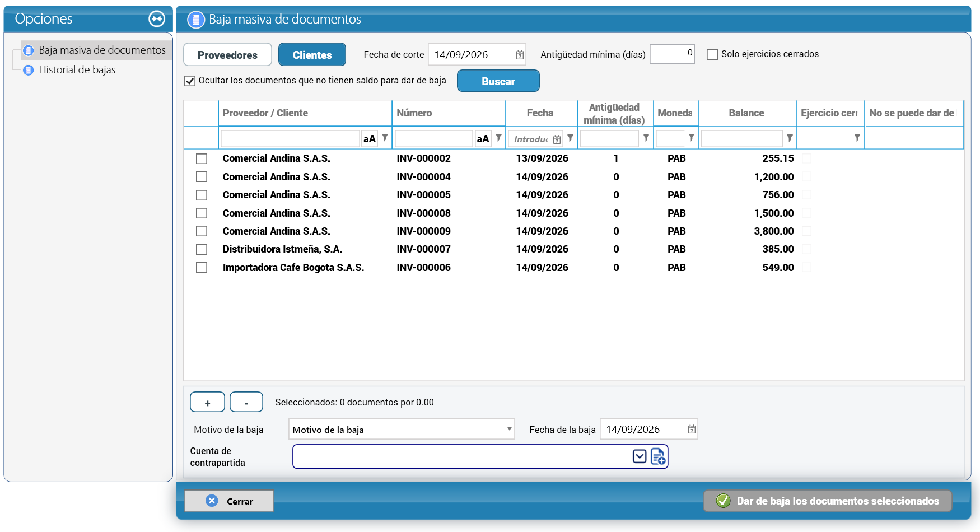Switch to the Proveedores tab

coord(227,55)
